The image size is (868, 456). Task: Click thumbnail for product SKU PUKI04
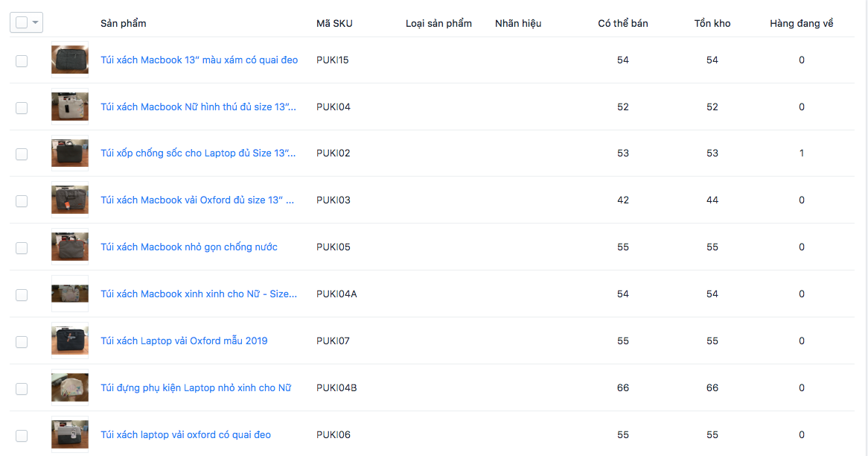(70, 107)
